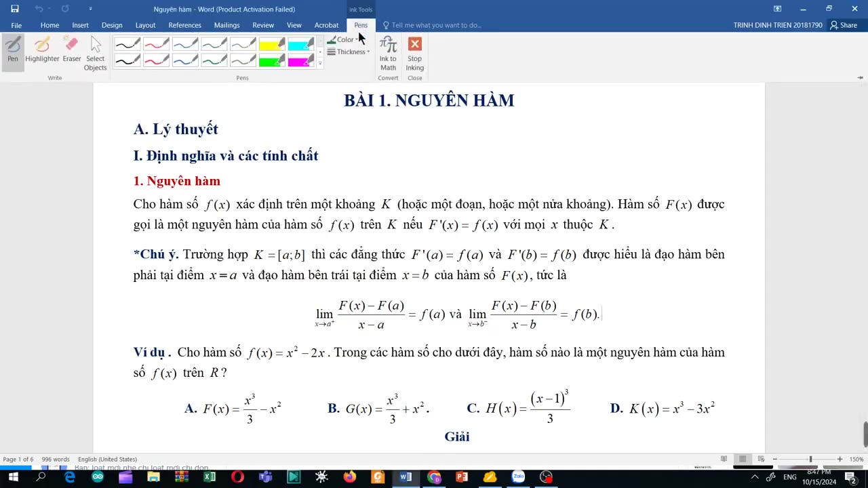Click the Redo icon in title bar

(x=65, y=9)
